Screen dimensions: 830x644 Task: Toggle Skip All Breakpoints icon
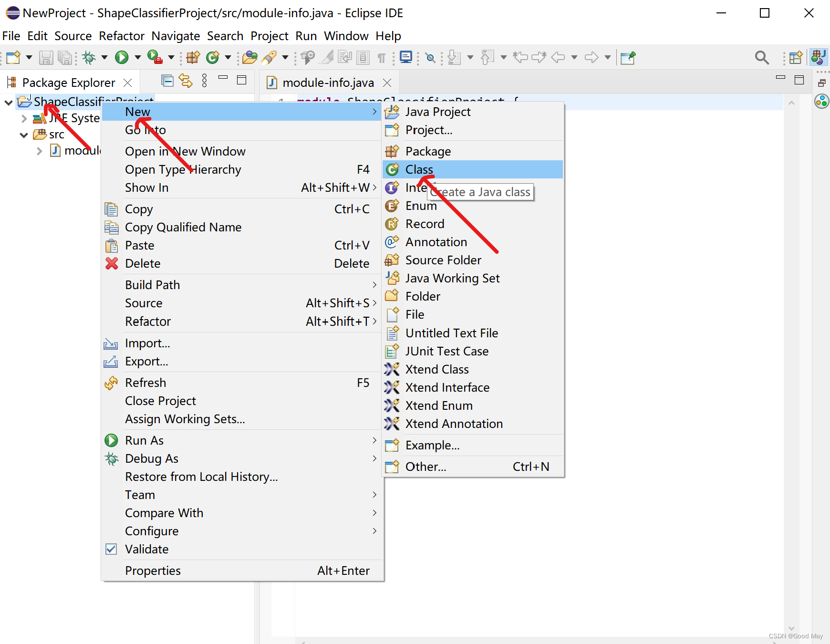click(x=430, y=58)
